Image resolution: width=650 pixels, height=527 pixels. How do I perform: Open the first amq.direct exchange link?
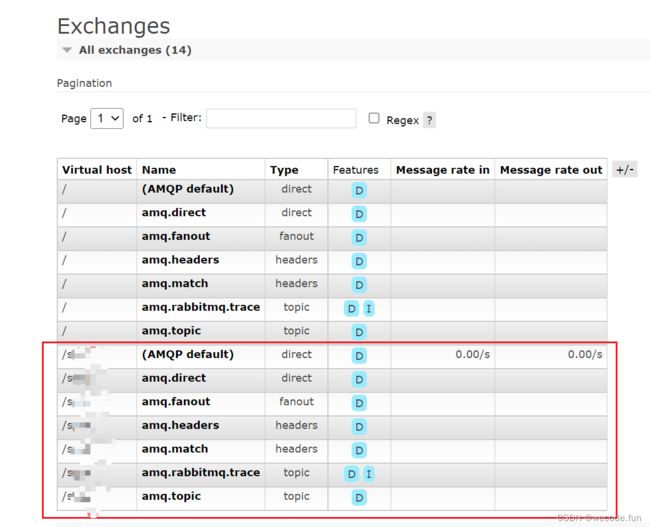click(x=174, y=213)
